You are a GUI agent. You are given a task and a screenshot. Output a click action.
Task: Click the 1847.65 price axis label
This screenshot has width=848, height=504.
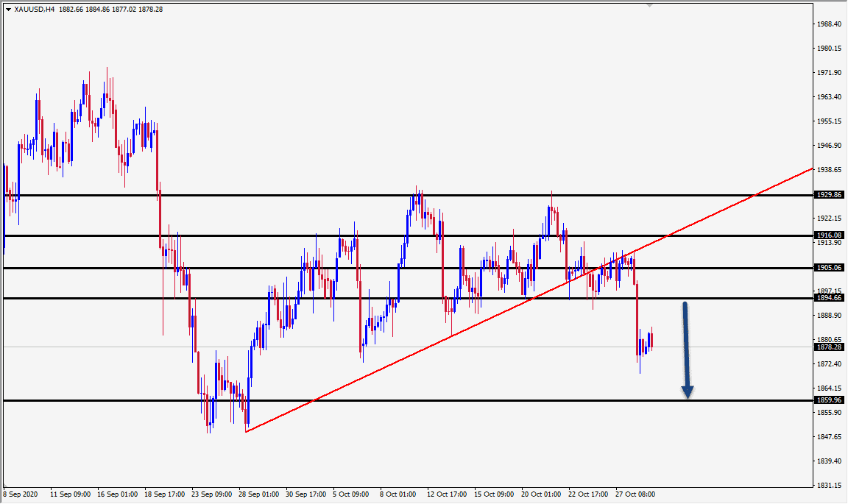[x=830, y=437]
